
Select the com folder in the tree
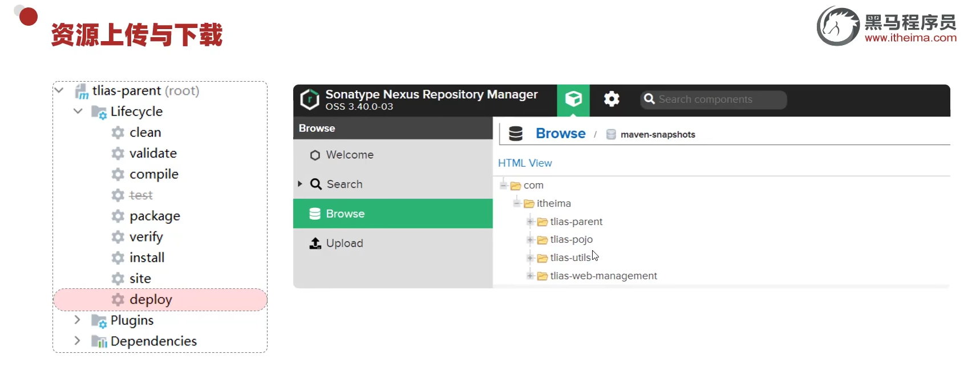533,186
